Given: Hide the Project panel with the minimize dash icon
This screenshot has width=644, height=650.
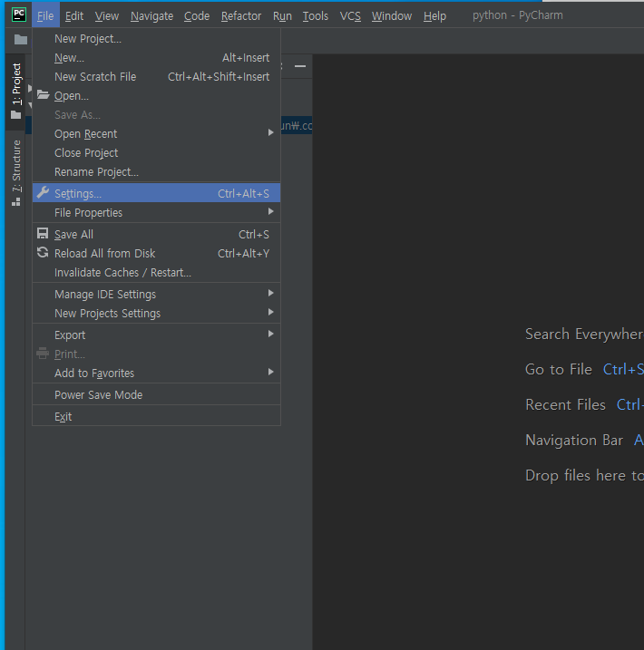Looking at the screenshot, I should 300,66.
